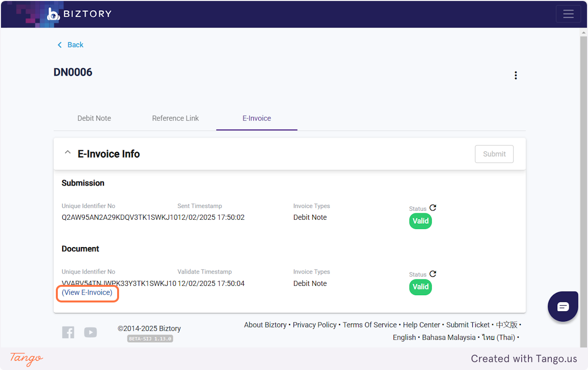The height and width of the screenshot is (370, 588).
Task: Collapse the E-Invoice Info section
Action: point(68,153)
